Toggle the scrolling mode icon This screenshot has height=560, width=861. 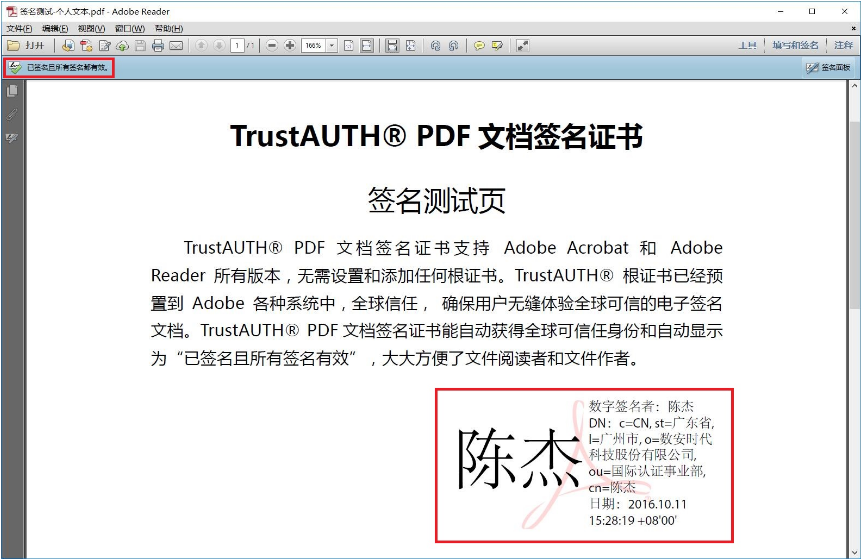[392, 46]
